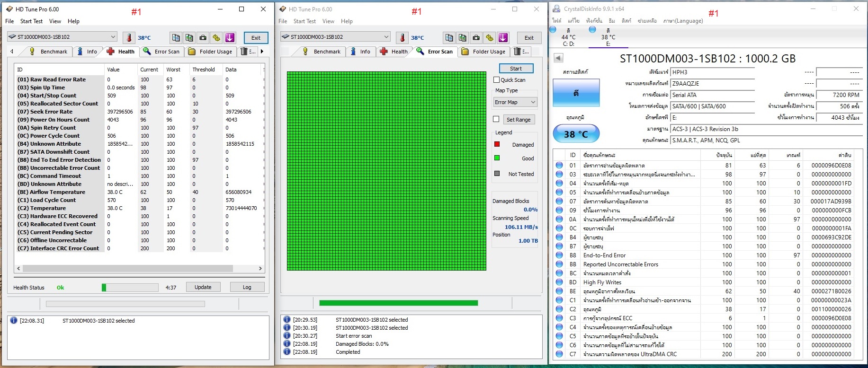The height and width of the screenshot is (368, 868).
Task: Click info icon beside Completed log entry
Action: click(x=287, y=351)
